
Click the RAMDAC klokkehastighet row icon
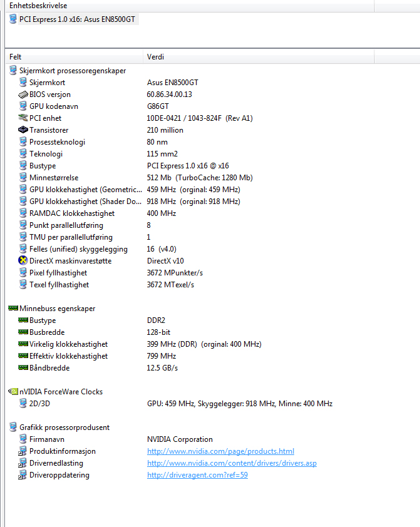(23, 213)
